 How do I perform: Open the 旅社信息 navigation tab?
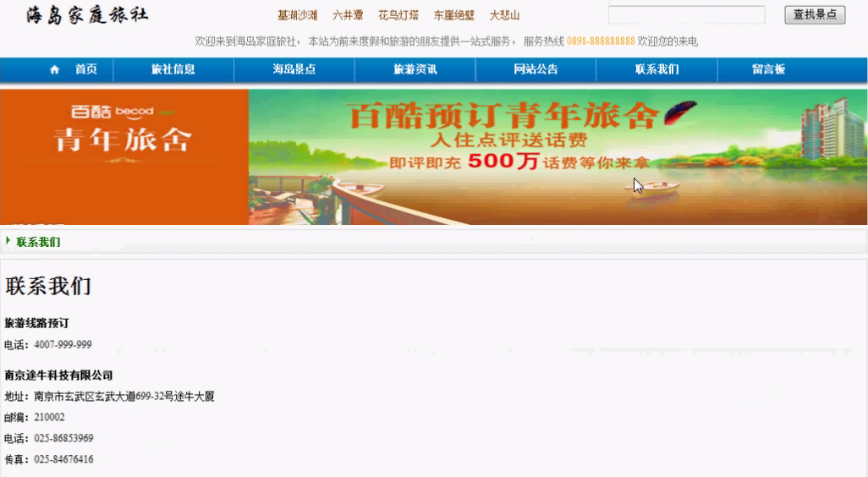click(x=173, y=69)
